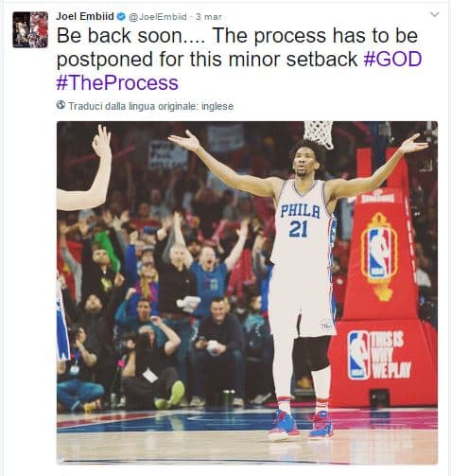Click the Joel Embiid display name
This screenshot has height=476, width=451.
click(85, 16)
